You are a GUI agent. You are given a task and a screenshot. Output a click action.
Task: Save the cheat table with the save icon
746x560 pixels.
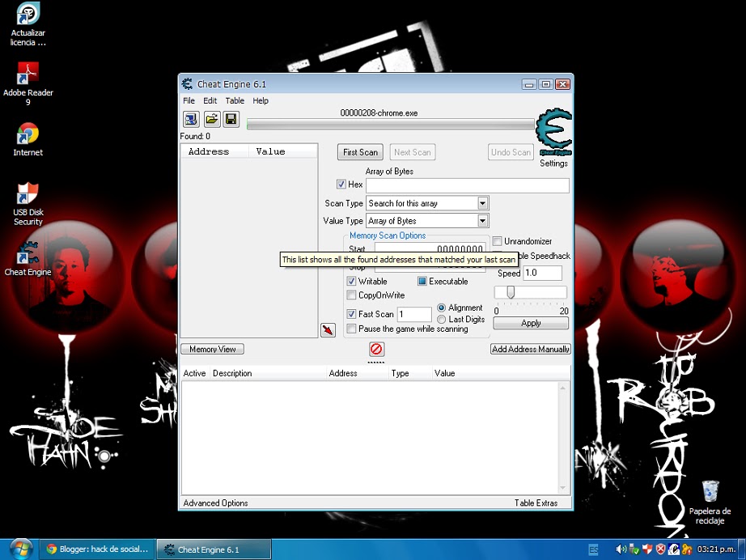231,119
